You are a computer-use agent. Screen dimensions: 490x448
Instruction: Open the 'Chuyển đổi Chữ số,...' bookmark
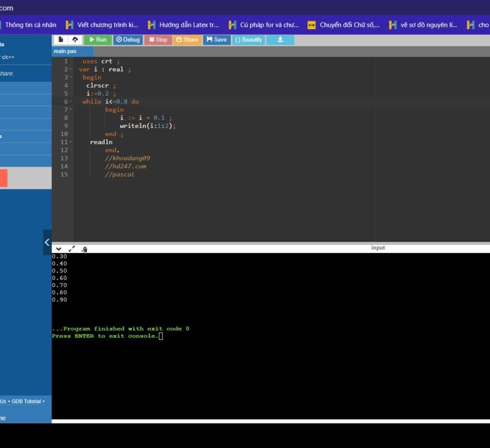coord(344,25)
